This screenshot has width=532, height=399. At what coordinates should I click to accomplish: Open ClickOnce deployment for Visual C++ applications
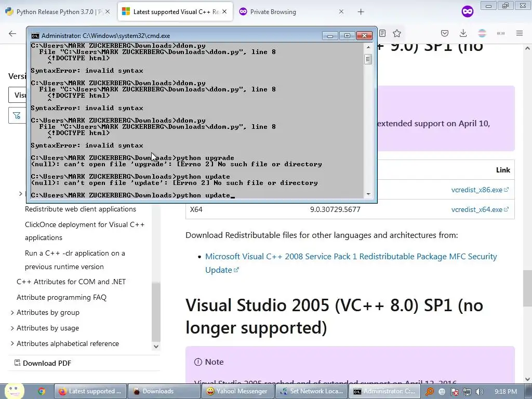coord(85,231)
